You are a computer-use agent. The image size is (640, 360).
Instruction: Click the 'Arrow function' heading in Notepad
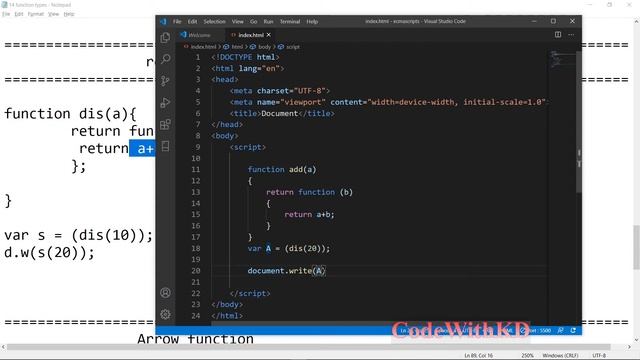[195, 338]
